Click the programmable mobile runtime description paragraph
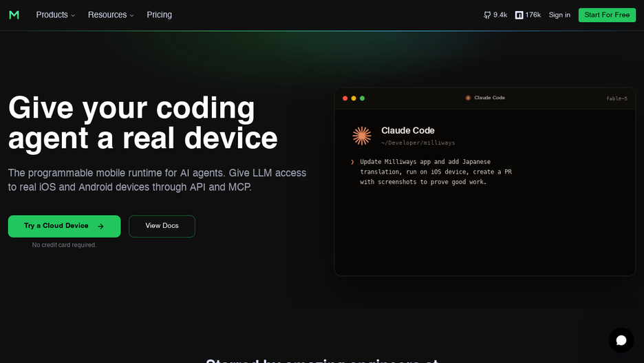 pyautogui.click(x=158, y=180)
